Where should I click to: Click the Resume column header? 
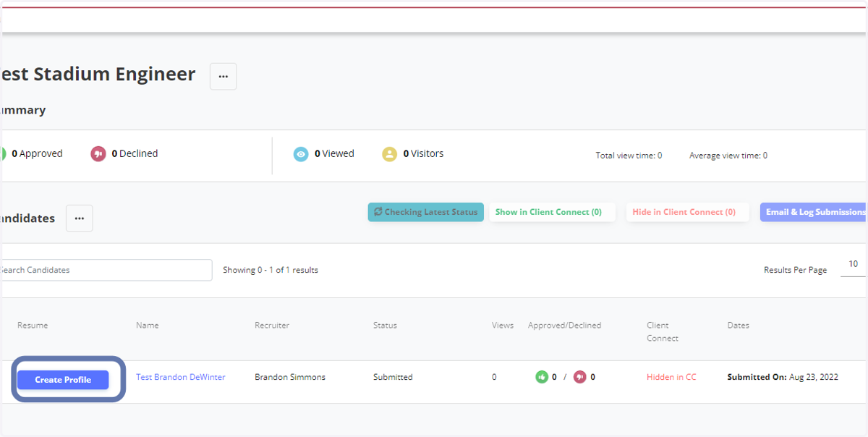coord(33,326)
